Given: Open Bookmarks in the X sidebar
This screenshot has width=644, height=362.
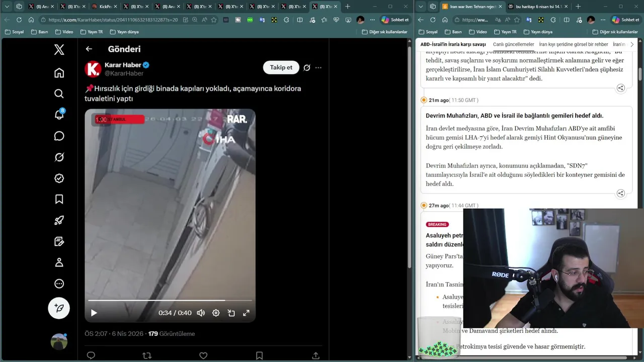Looking at the screenshot, I should [59, 199].
